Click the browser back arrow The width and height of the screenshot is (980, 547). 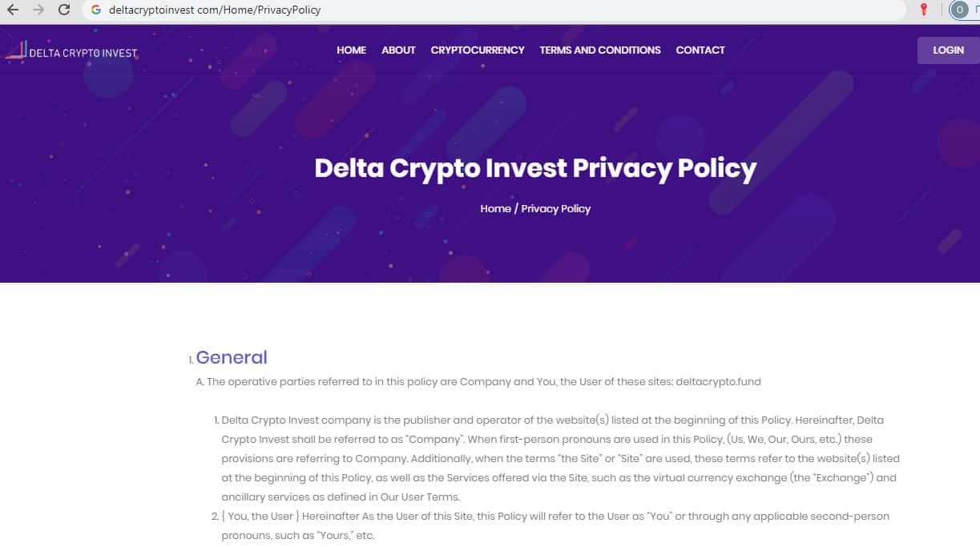tap(13, 10)
